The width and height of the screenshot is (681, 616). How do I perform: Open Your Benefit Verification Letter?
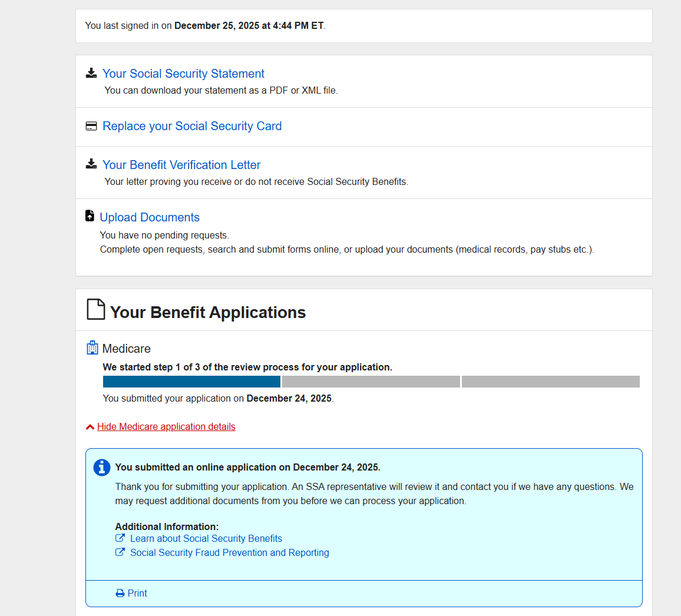point(181,165)
